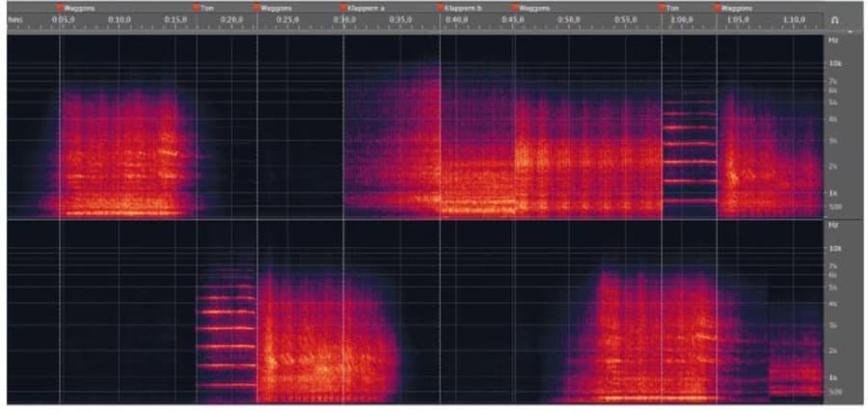Viewport: 868px width, 411px height.
Task: Click the Waggons marker flag near 0:45
Action: click(516, 8)
